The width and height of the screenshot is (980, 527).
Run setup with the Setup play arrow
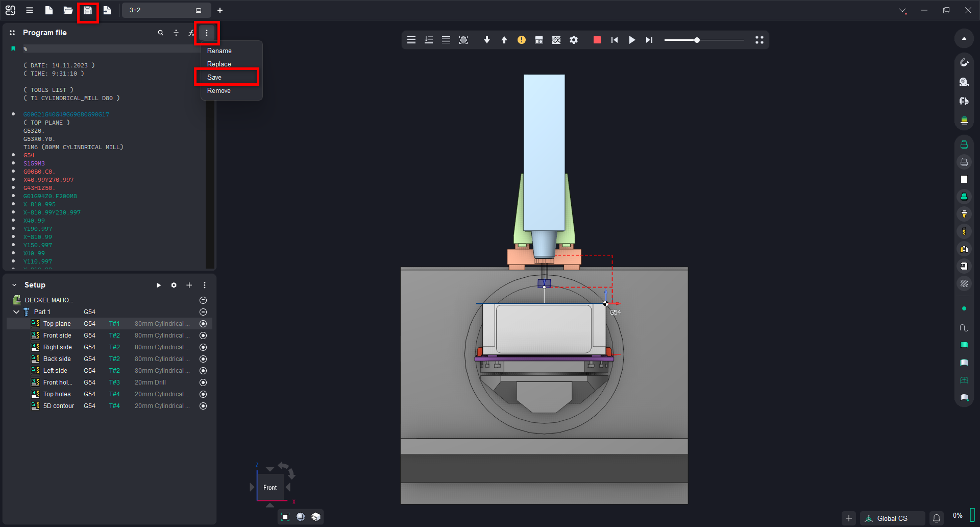pos(159,285)
